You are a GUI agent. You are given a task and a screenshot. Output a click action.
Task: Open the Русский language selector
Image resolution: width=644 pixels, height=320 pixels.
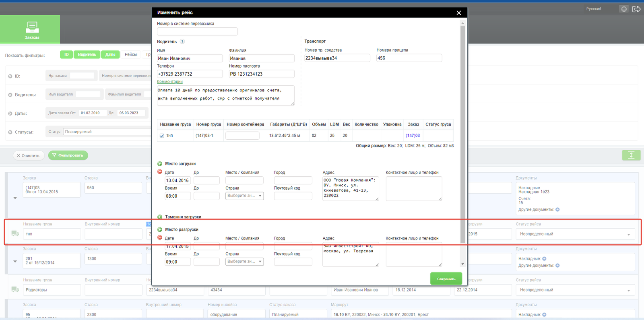coord(600,9)
